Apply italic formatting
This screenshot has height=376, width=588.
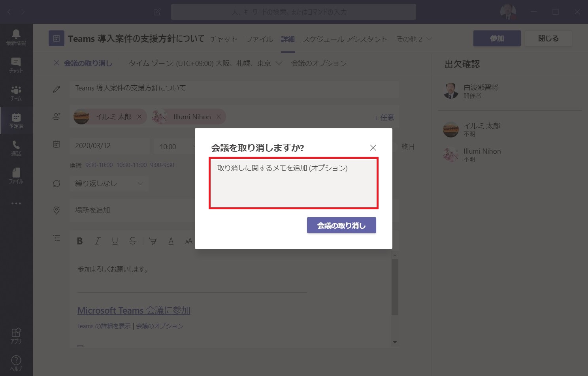point(97,241)
